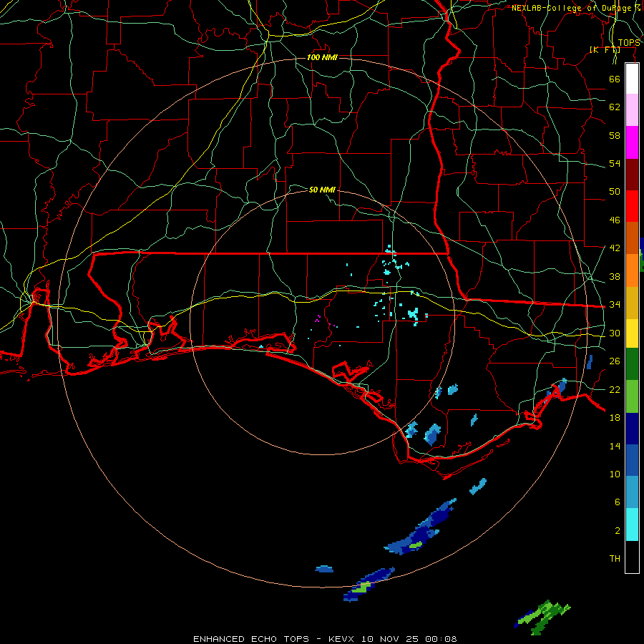The height and width of the screenshot is (644, 644).
Task: Click the black TH legend swatch
Action: [632, 557]
